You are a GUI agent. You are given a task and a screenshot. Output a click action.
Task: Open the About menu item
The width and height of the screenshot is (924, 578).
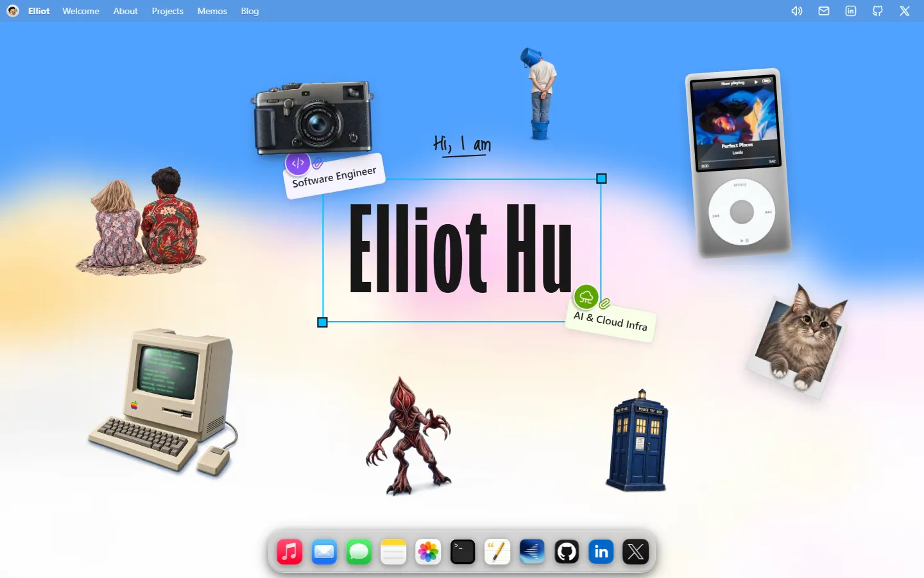125,11
